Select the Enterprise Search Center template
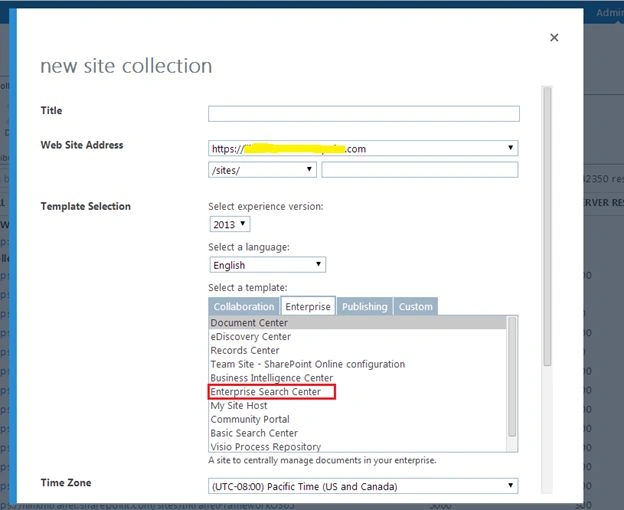This screenshot has width=624, height=510. [357, 392]
